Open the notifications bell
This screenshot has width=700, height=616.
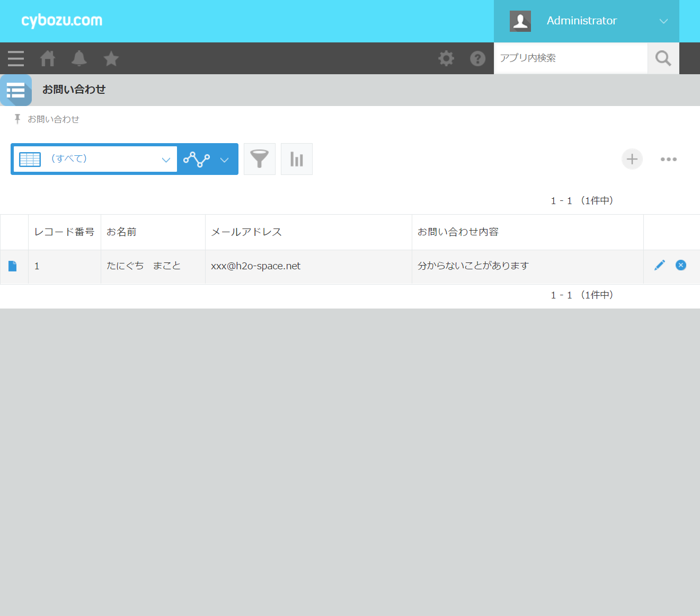(79, 58)
